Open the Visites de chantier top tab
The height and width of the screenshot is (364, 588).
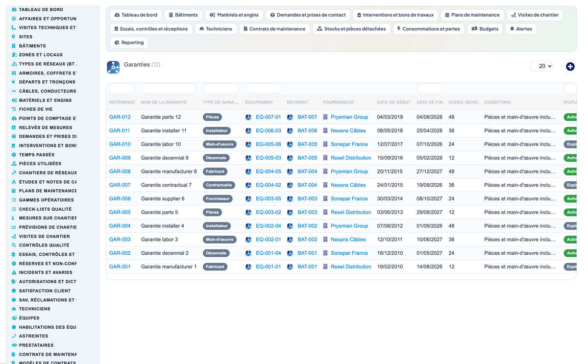point(535,15)
